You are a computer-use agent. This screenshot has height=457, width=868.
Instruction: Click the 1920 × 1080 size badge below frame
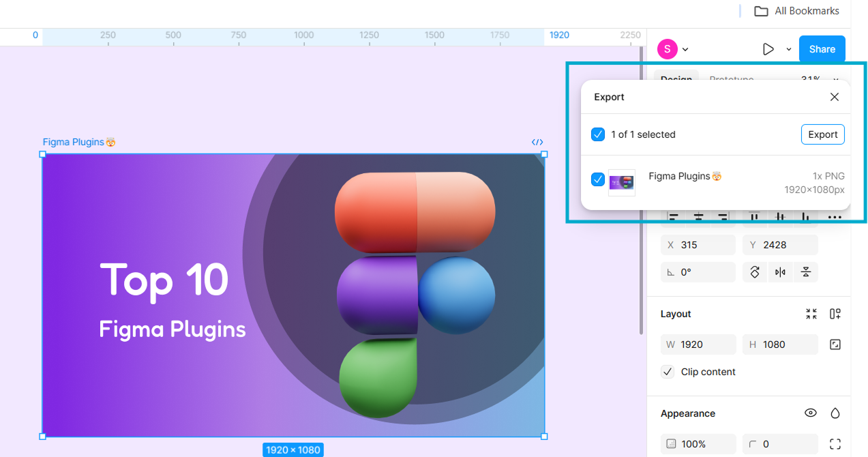pyautogui.click(x=293, y=449)
